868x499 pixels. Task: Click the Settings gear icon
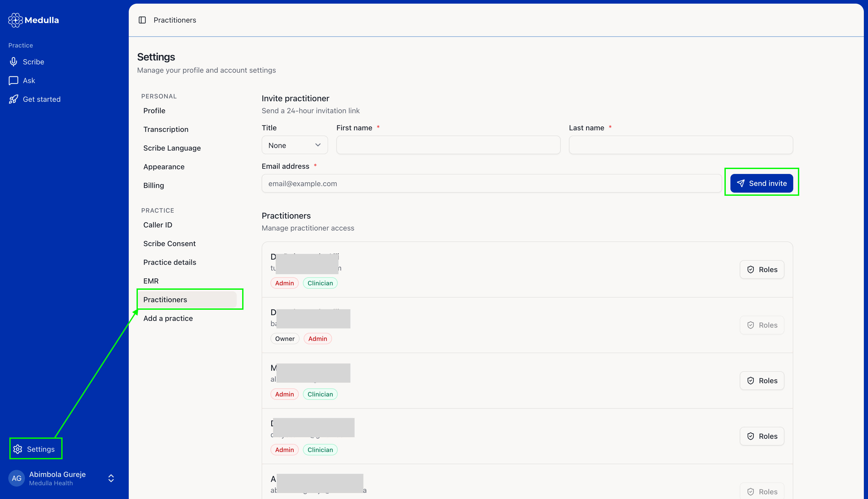[17, 449]
